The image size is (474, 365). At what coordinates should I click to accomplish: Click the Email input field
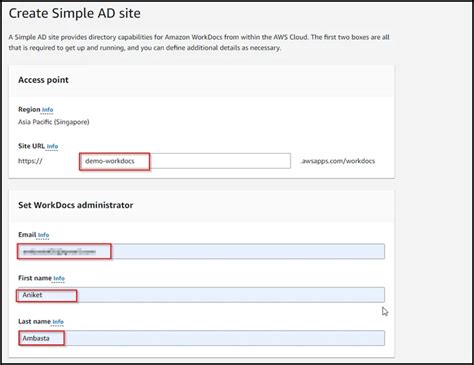click(201, 251)
